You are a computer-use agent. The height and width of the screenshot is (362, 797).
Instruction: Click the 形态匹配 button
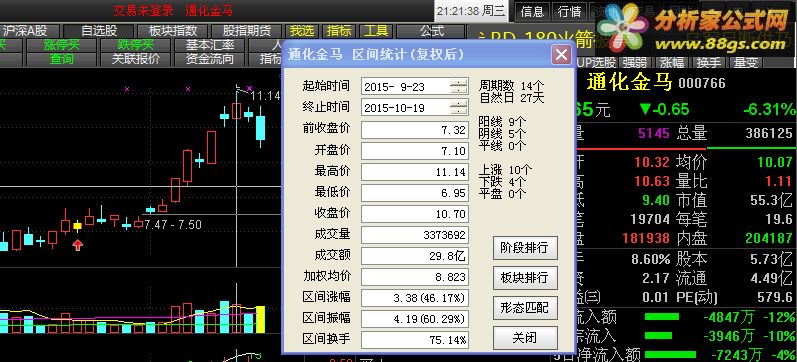click(525, 308)
